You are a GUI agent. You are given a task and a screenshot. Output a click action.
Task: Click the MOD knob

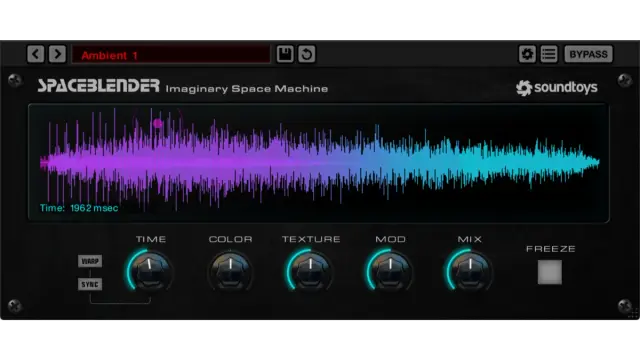(x=390, y=271)
